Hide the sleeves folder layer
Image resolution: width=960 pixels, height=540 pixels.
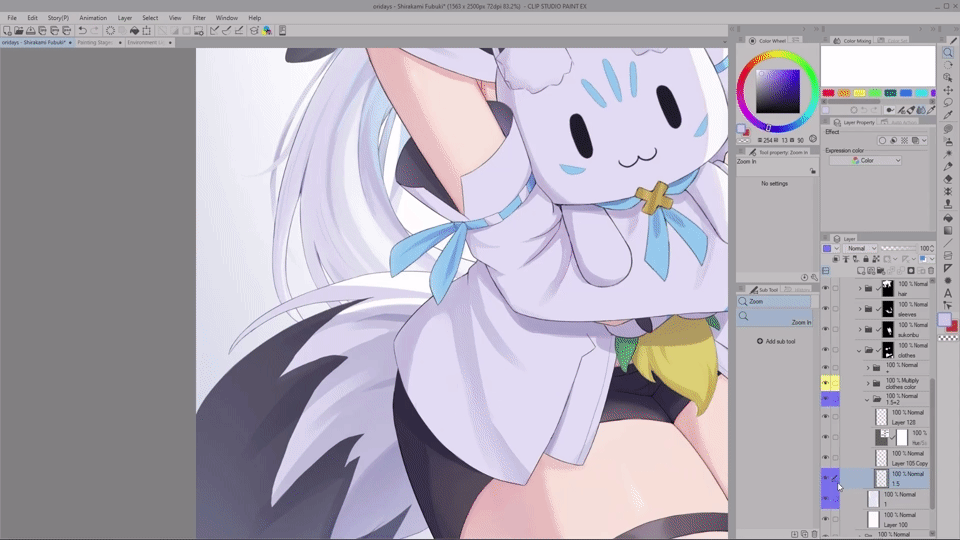tap(825, 309)
